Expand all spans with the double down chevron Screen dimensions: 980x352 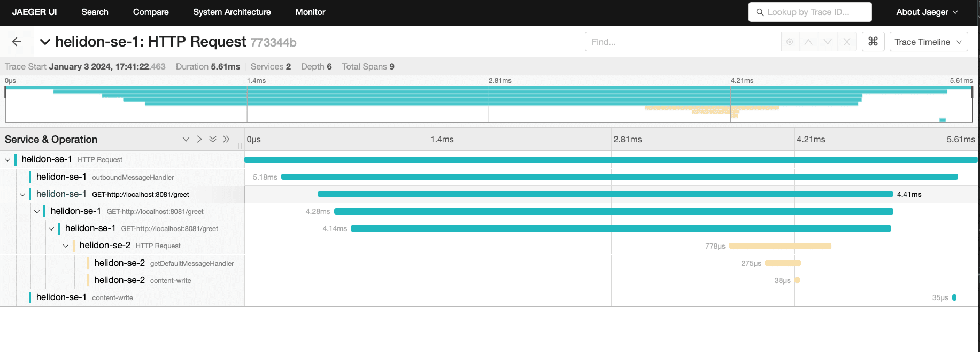pos(213,139)
